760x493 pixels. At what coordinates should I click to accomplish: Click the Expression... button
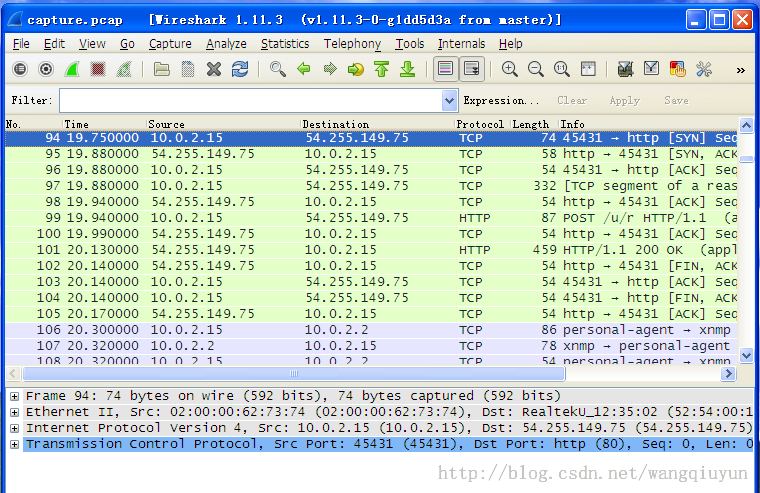(501, 100)
